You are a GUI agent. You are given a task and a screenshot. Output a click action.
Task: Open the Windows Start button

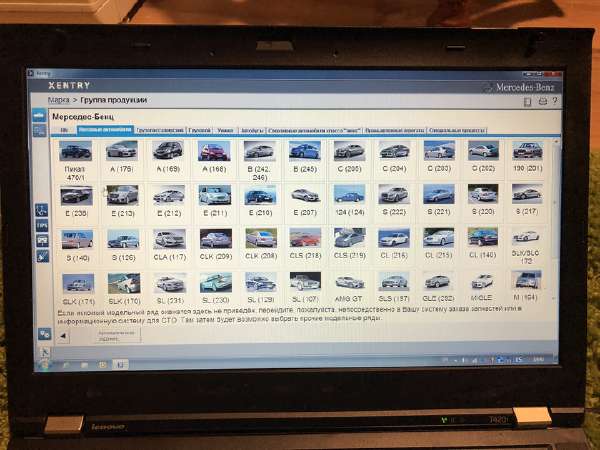pos(44,364)
